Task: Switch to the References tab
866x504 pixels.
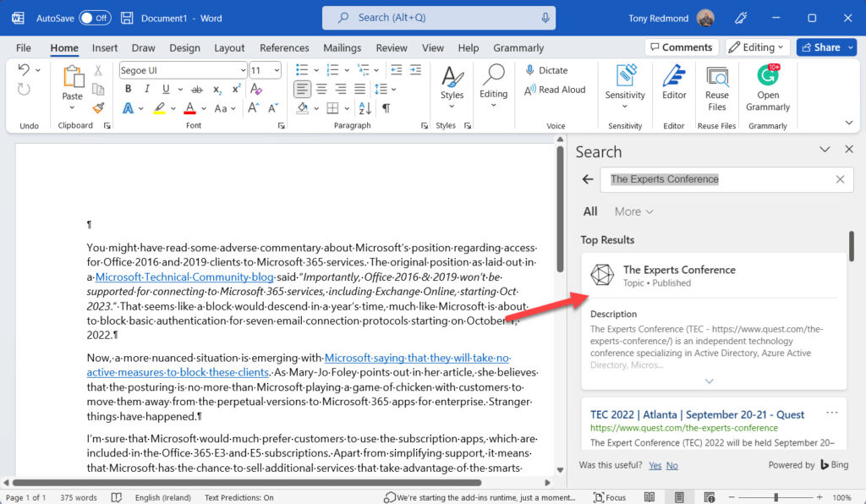Action: coord(284,48)
